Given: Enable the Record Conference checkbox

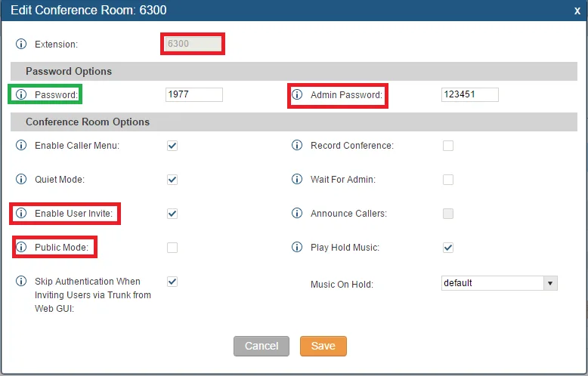Looking at the screenshot, I should tap(448, 146).
